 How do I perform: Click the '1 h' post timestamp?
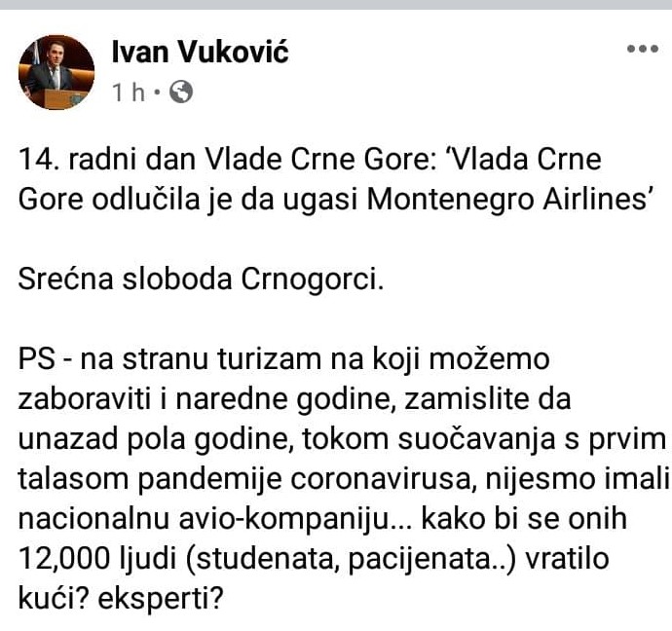pyautogui.click(x=129, y=93)
